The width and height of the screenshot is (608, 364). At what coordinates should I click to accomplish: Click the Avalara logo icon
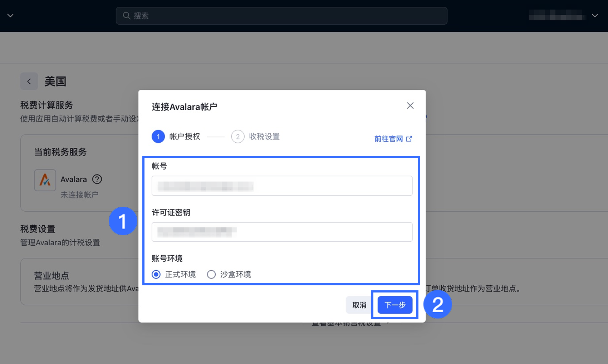click(45, 180)
